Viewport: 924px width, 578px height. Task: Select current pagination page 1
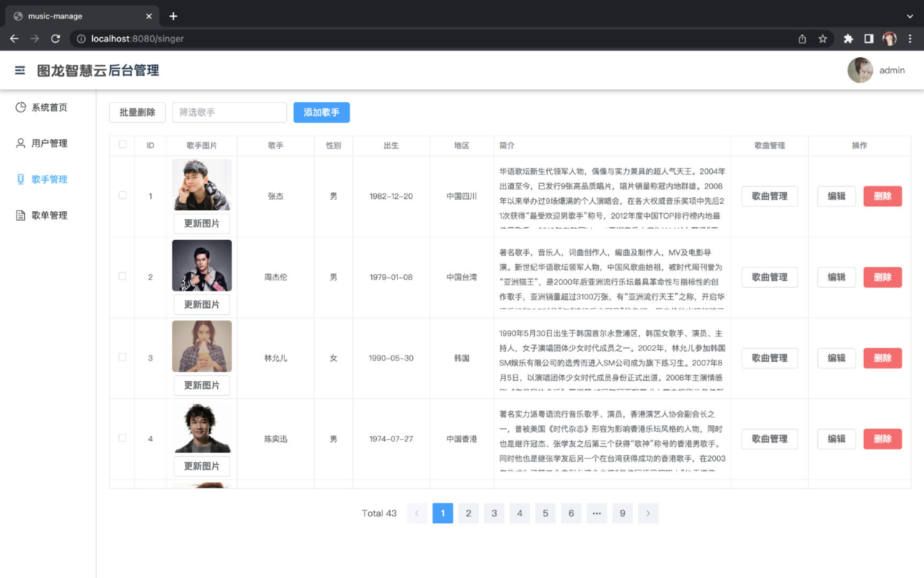click(x=443, y=513)
